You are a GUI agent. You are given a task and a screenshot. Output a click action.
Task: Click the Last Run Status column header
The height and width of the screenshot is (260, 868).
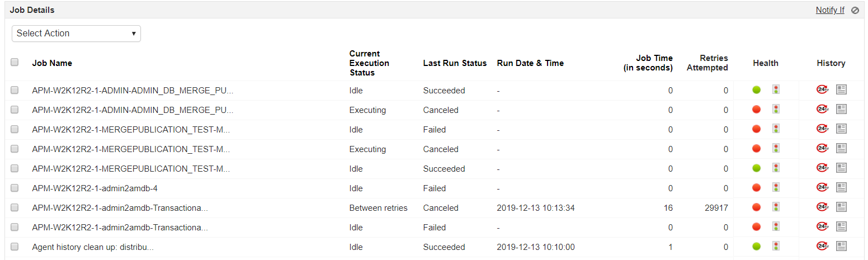[455, 63]
